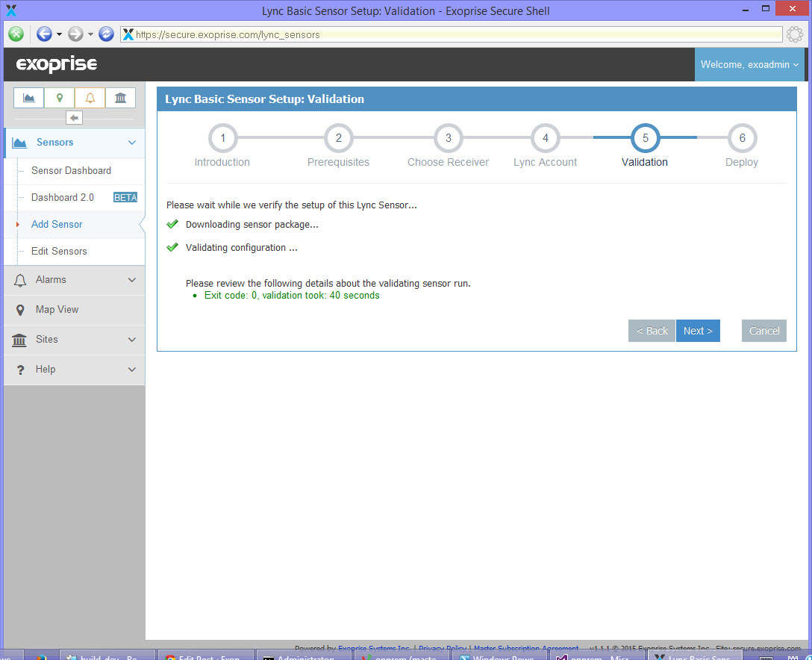Screen dimensions: 812x660
Task: Open the settings gear icon at the right of the address bar
Action: coord(794,34)
